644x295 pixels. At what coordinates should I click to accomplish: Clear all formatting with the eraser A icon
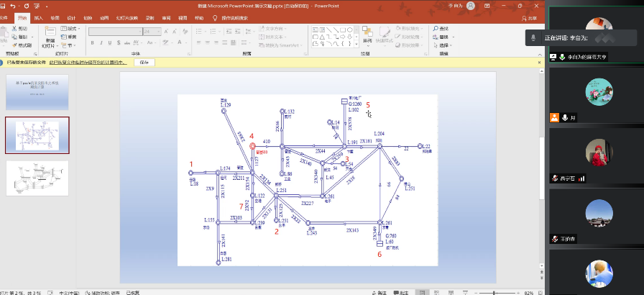point(184,31)
